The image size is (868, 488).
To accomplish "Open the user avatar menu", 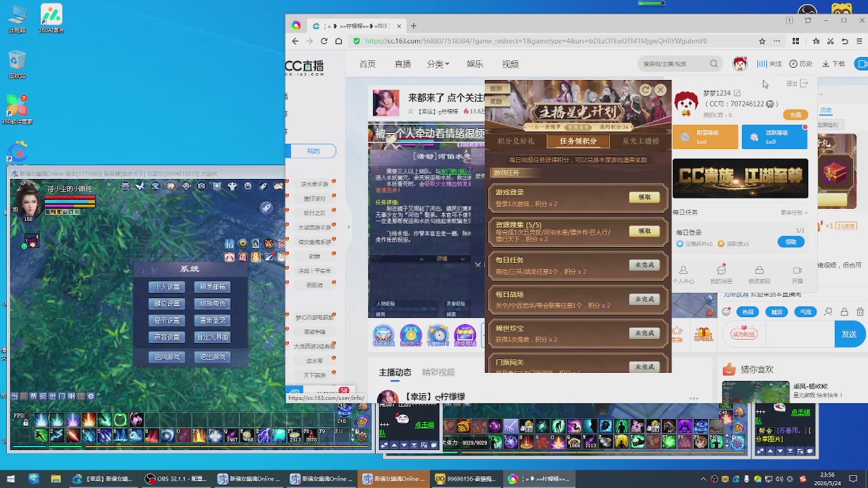I will (740, 64).
